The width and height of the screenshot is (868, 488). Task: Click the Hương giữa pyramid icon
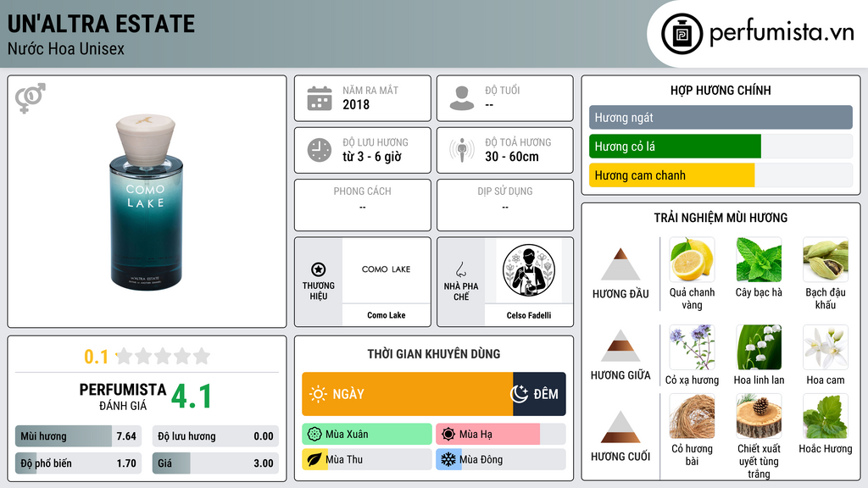620,346
